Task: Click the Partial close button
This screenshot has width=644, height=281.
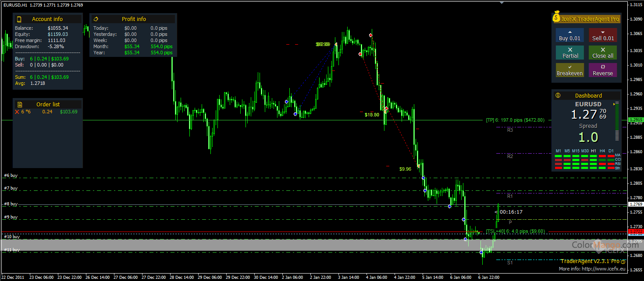Action: [x=570, y=53]
